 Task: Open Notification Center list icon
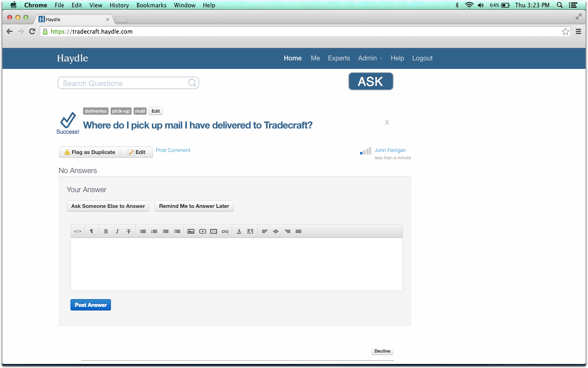(x=573, y=5)
